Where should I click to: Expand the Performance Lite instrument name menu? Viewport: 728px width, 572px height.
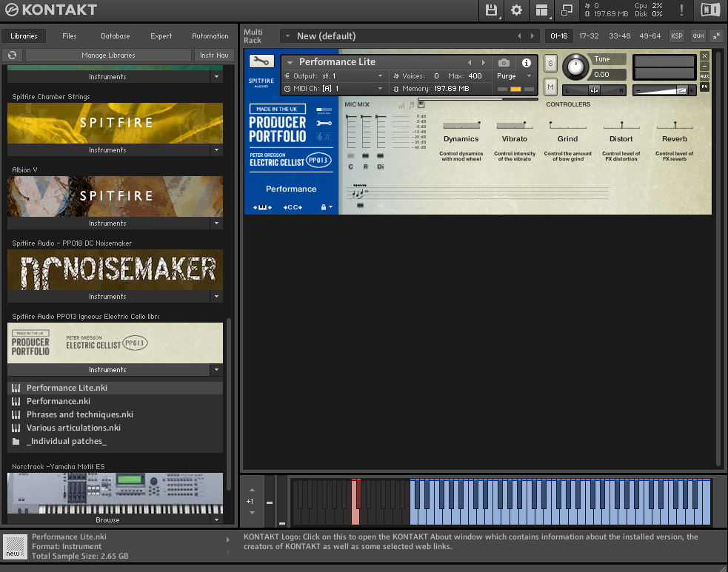pos(290,63)
